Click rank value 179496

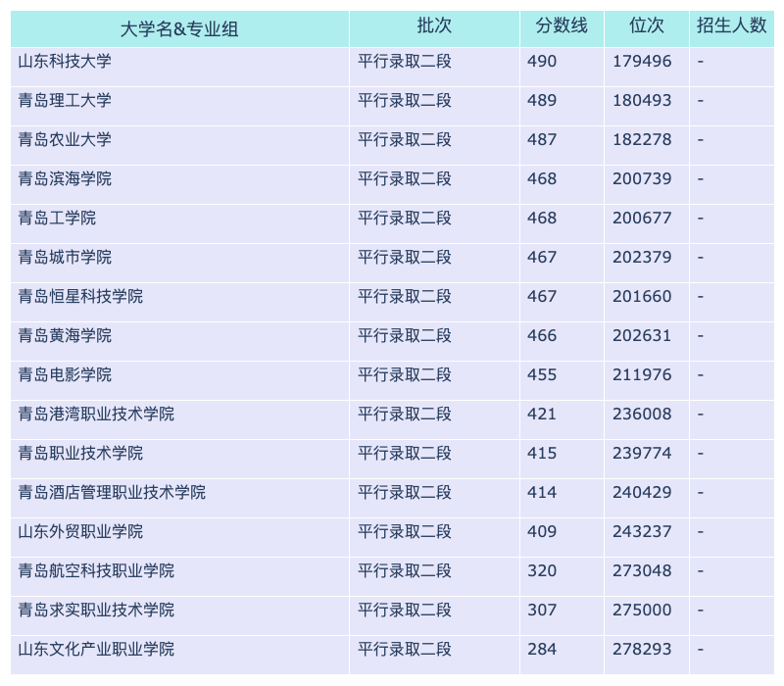[x=642, y=61]
